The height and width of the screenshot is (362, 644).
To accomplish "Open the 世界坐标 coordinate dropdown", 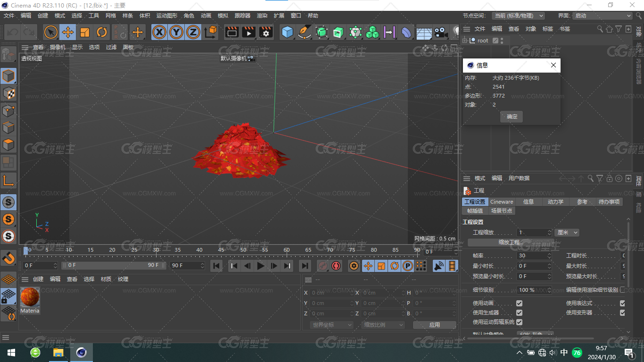I will tap(332, 325).
